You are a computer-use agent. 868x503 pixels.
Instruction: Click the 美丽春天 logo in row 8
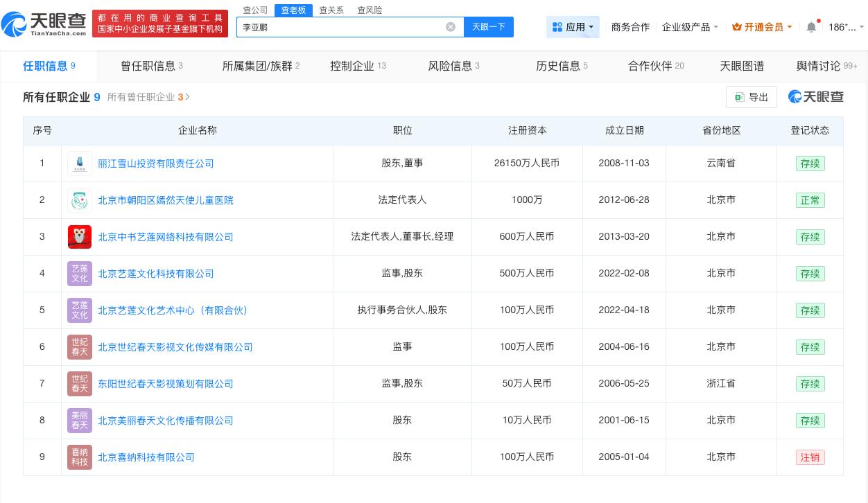click(x=80, y=421)
